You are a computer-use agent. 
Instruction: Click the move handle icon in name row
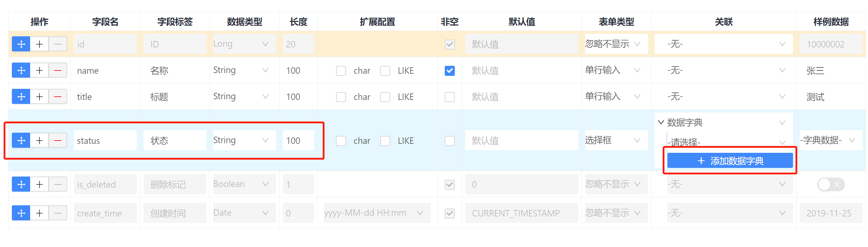21,70
